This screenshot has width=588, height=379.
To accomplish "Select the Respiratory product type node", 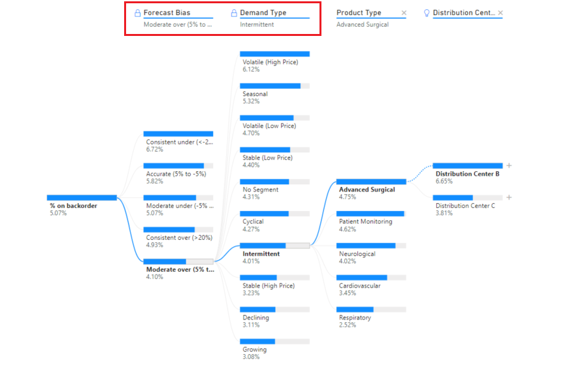I will click(x=371, y=318).
